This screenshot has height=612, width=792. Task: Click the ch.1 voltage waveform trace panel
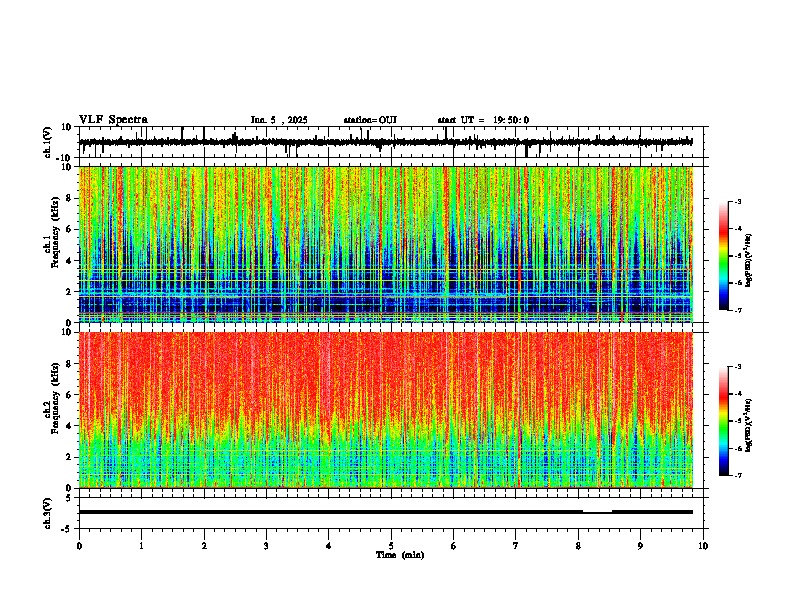393,142
